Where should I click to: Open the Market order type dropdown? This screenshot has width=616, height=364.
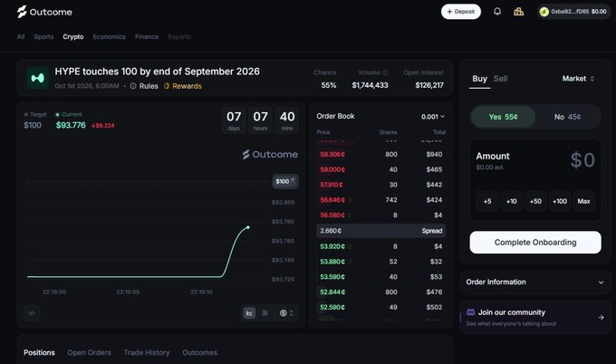[578, 79]
